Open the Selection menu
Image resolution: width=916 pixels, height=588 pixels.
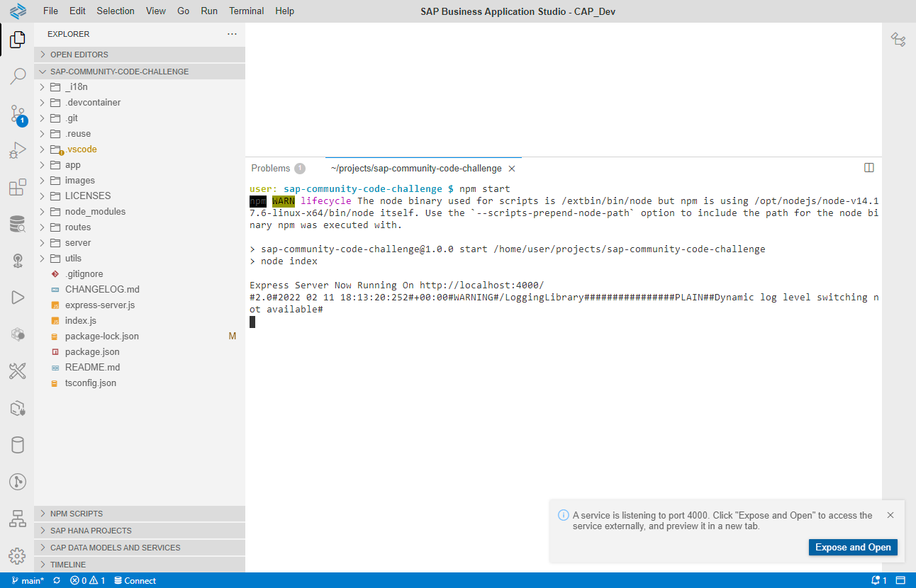pyautogui.click(x=116, y=11)
